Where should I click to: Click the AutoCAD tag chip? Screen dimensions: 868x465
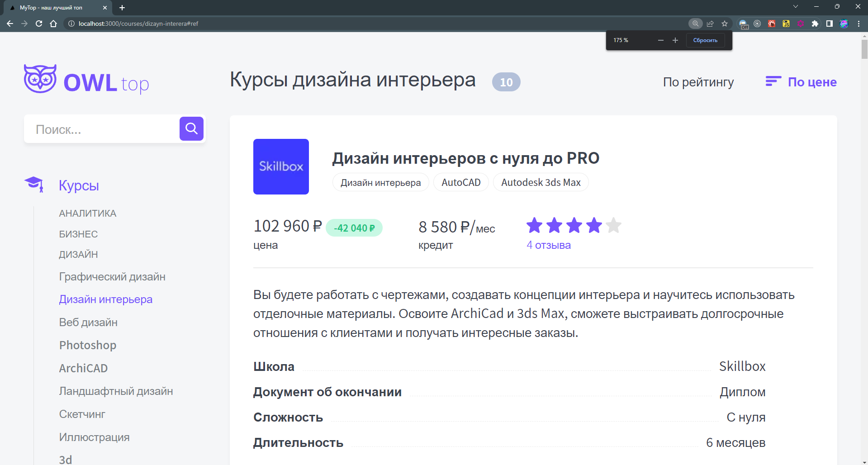461,182
